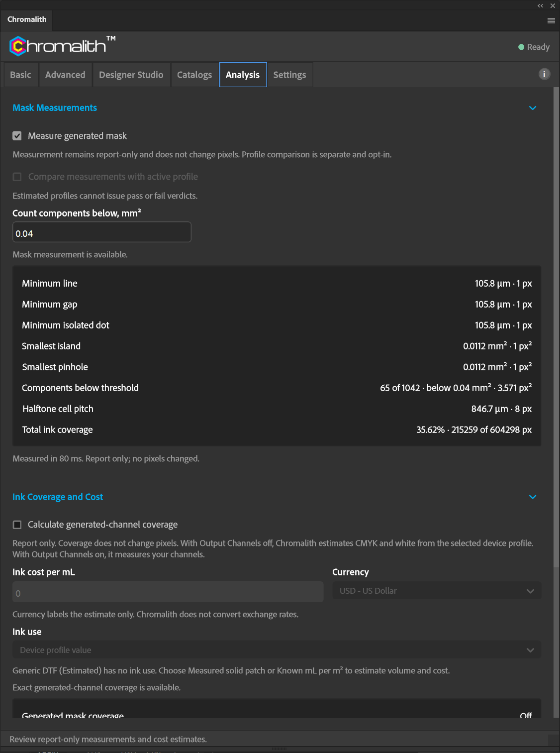Select the Components below threshold row
The height and width of the screenshot is (753, 560).
click(x=277, y=388)
